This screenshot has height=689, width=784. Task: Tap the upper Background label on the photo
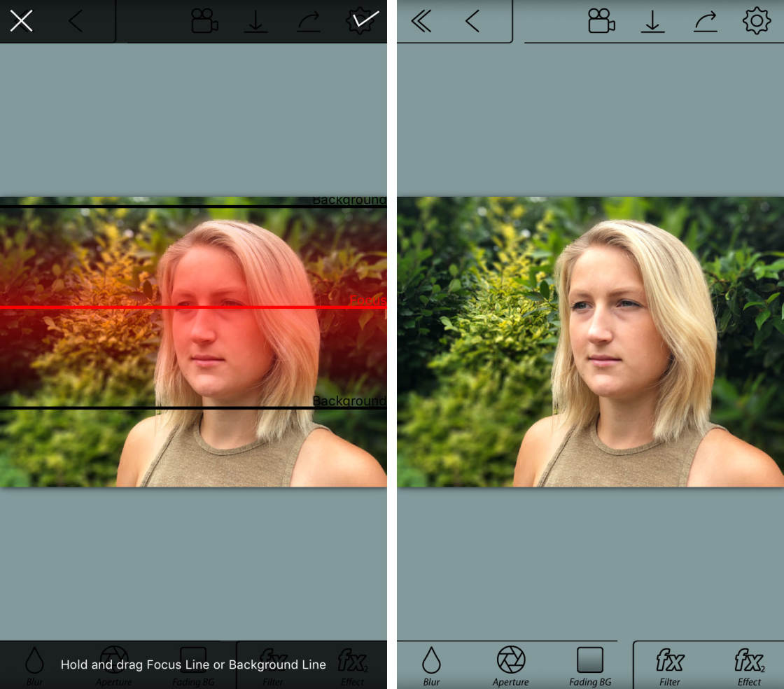pyautogui.click(x=349, y=200)
